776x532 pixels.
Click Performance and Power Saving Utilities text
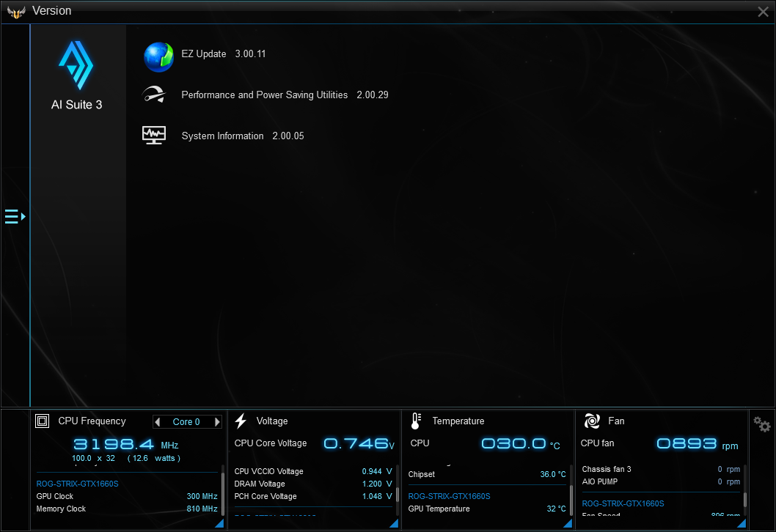coord(264,95)
